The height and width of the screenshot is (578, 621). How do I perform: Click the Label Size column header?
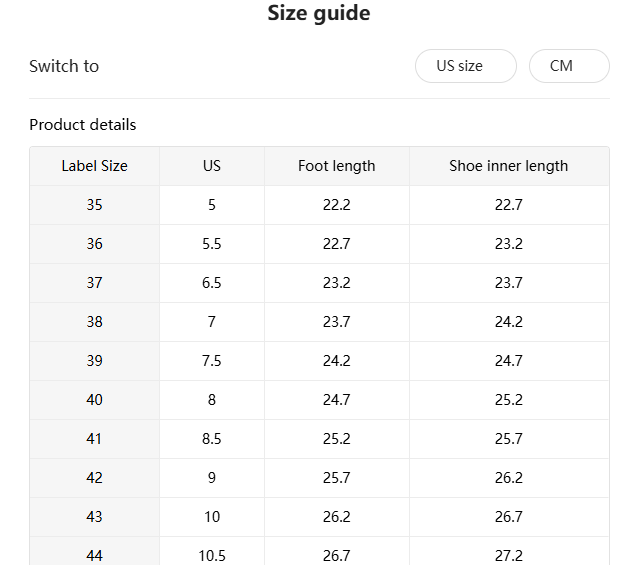[94, 166]
